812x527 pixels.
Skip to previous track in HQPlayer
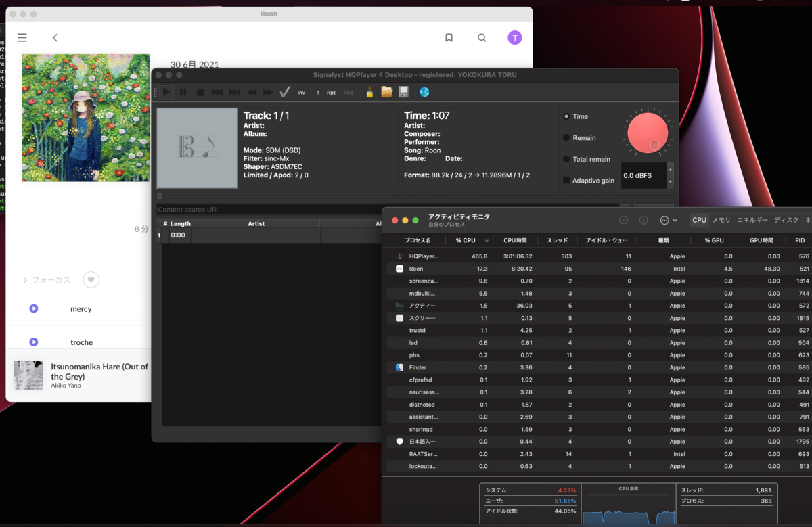[x=217, y=92]
